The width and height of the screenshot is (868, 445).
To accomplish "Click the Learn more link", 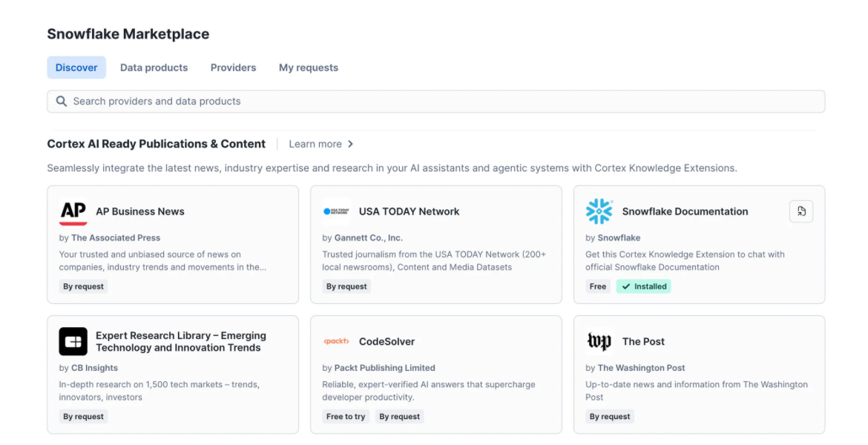I will point(315,144).
